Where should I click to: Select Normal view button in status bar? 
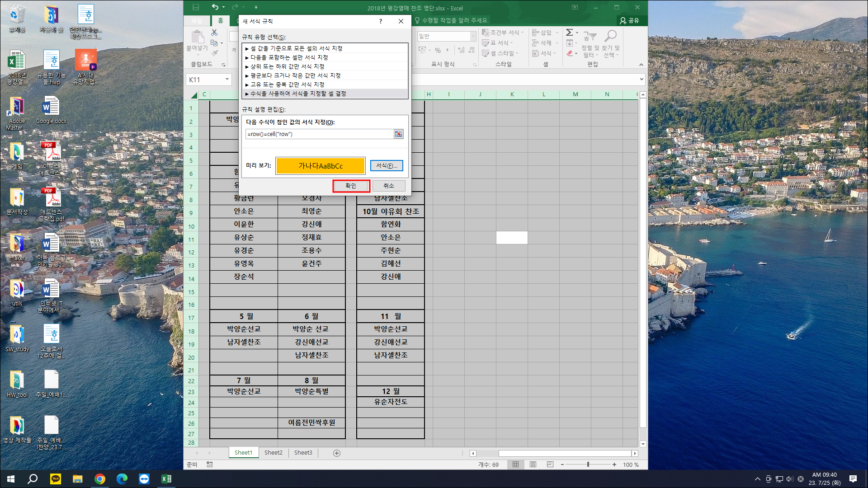coord(515,465)
